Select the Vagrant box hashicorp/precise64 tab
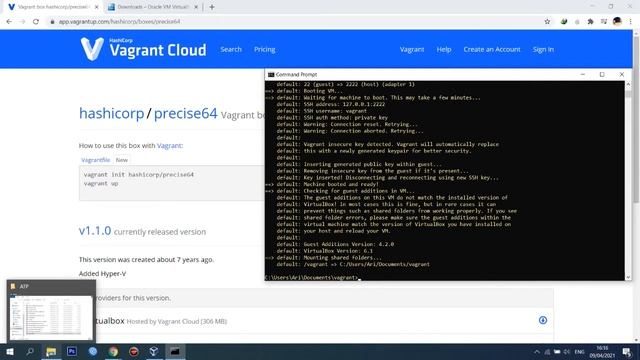The height and width of the screenshot is (360, 640). tap(53, 7)
